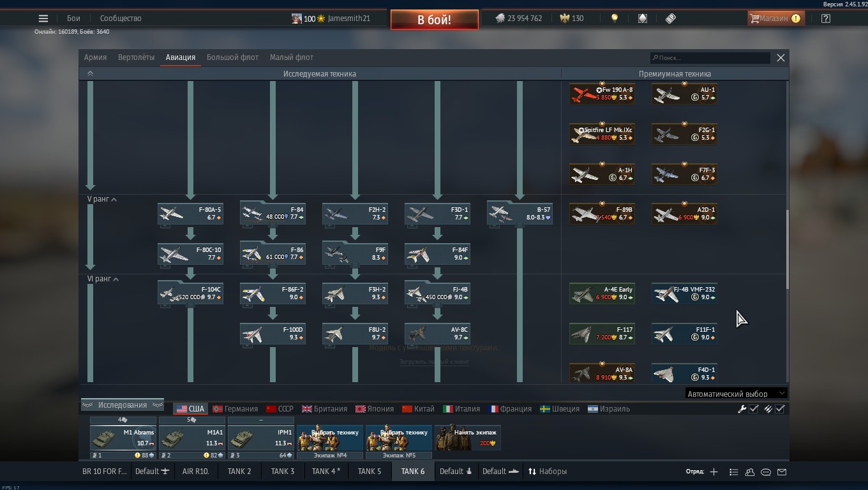Select the IPM1 crew slot

pyautogui.click(x=261, y=438)
